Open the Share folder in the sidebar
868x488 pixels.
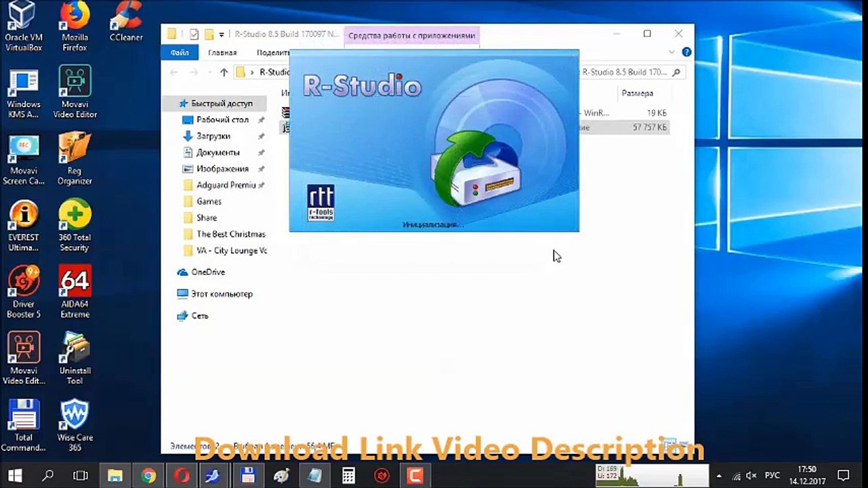[207, 218]
